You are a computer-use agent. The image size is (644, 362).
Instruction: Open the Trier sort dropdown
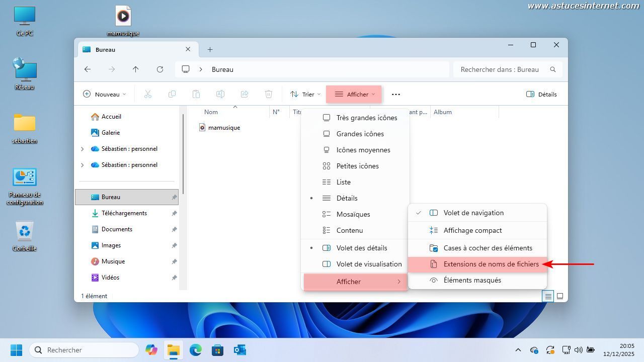(305, 94)
